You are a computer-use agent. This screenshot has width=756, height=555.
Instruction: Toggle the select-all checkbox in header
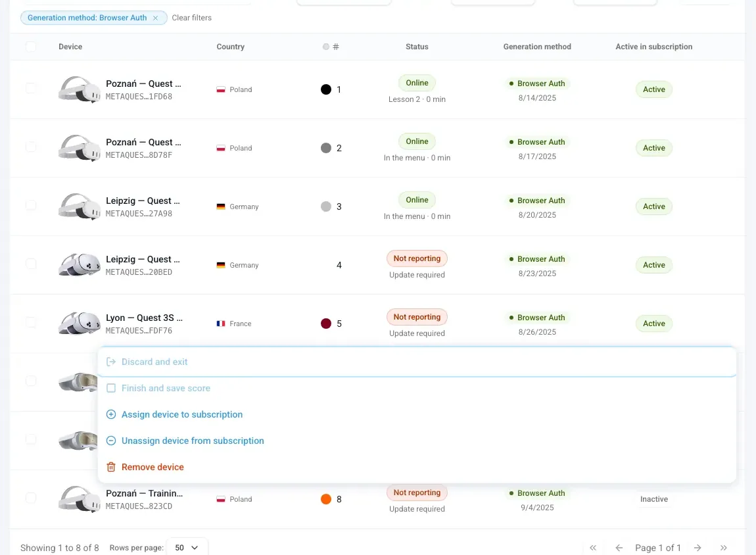[x=31, y=47]
